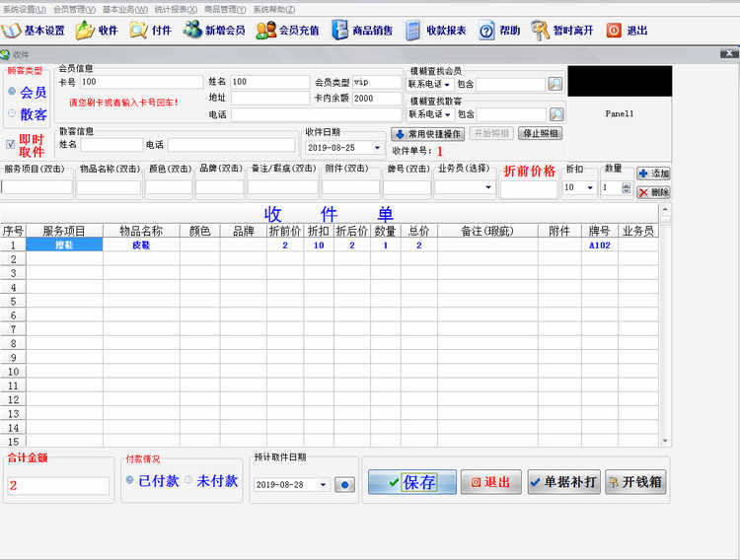The image size is (740, 560).
Task: Click the 服务项目 column header
Action: (x=64, y=231)
